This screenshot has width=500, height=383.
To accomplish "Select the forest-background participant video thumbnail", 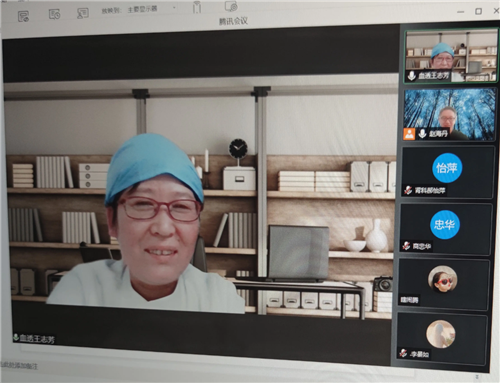I will pyautogui.click(x=449, y=114).
